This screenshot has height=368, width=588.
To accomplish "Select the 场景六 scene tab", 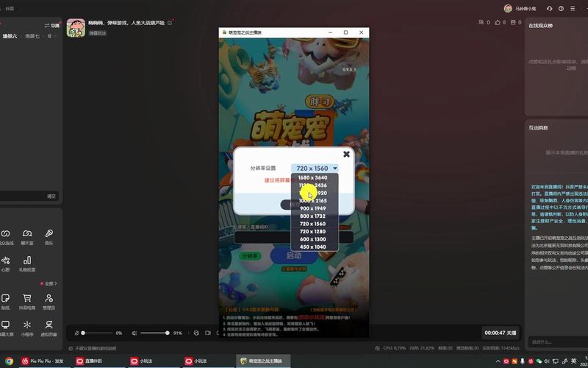I will point(9,36).
